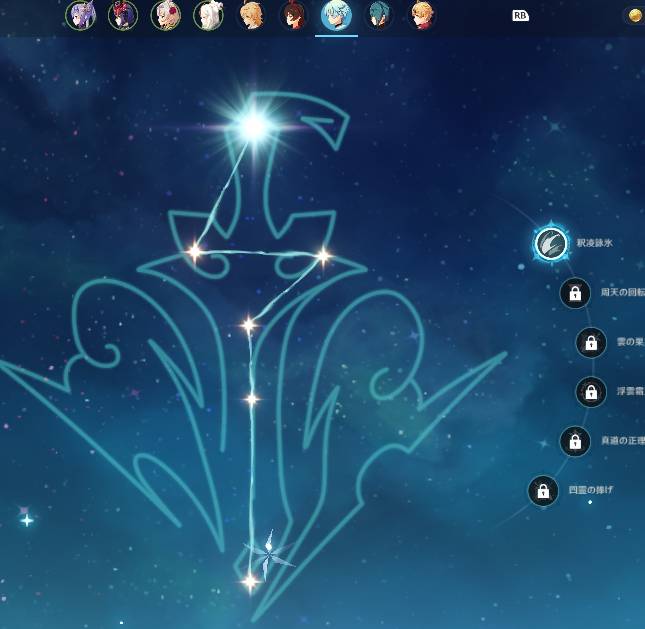Open the locked 真道の正理 constellation node
Screen dimensions: 645x629
tap(575, 441)
